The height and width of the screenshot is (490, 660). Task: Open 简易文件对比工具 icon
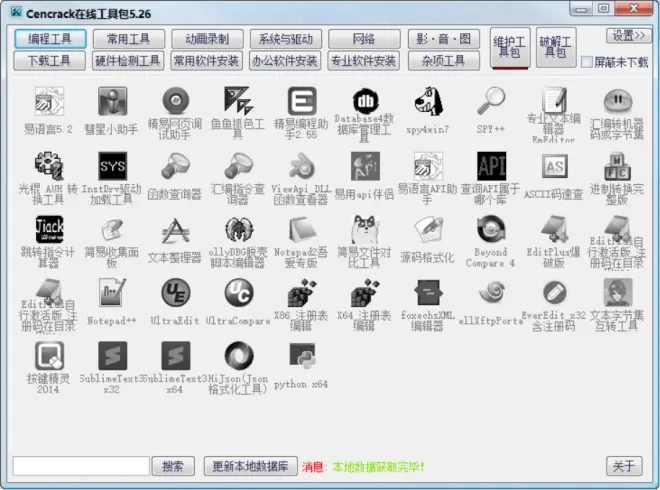365,229
